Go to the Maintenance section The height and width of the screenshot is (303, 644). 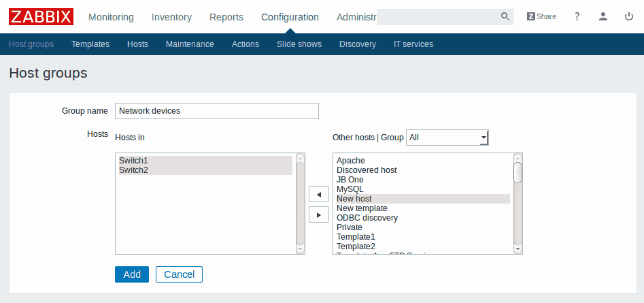(190, 44)
